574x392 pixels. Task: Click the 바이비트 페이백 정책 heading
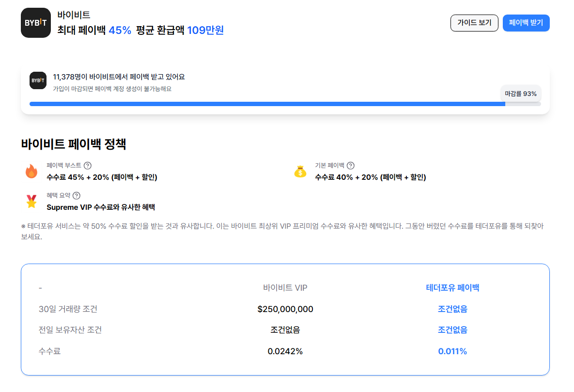click(x=74, y=143)
